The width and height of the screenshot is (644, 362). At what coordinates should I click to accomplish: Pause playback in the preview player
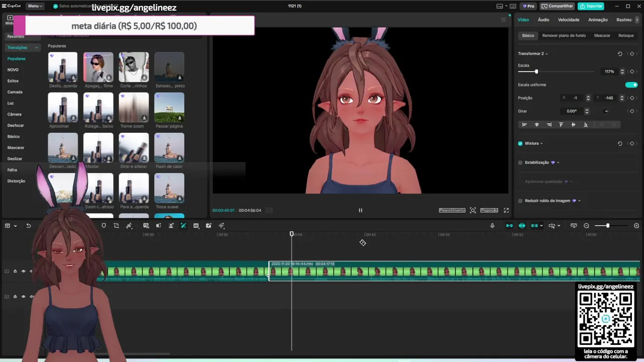[360, 210]
